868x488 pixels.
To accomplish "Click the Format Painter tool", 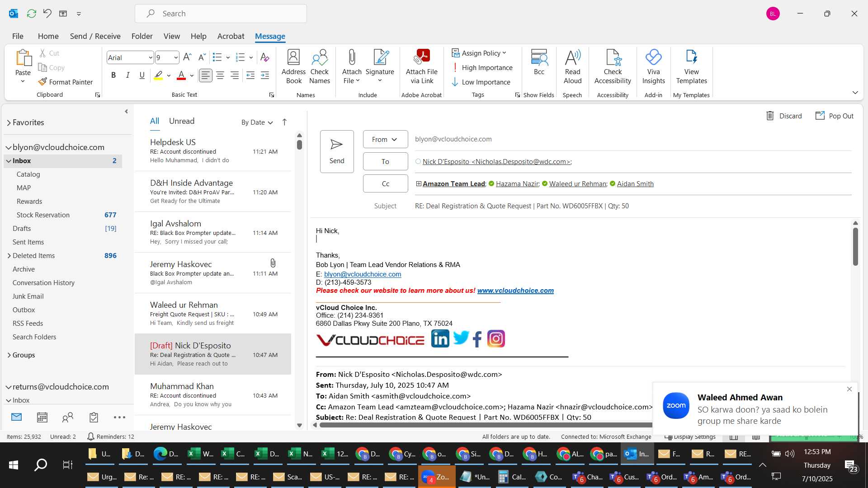I will pos(66,82).
